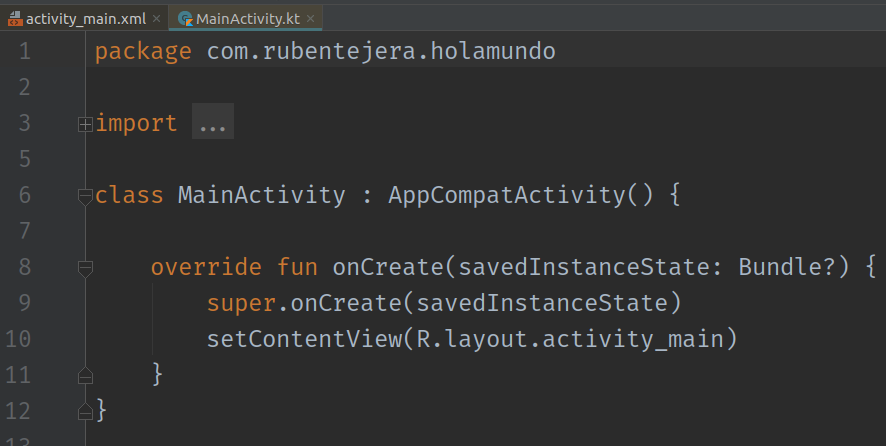Click line number 1 in the gutter
This screenshot has height=446, width=886.
click(24, 51)
